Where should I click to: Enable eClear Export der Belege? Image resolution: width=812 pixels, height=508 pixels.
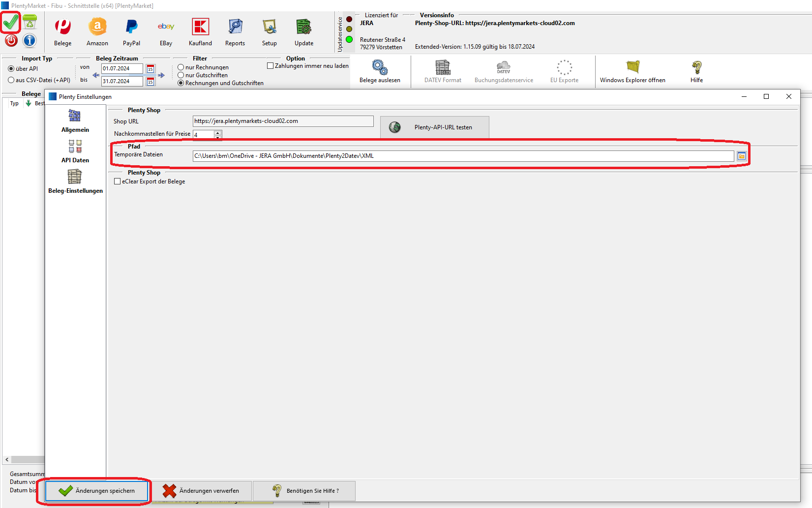click(x=118, y=181)
